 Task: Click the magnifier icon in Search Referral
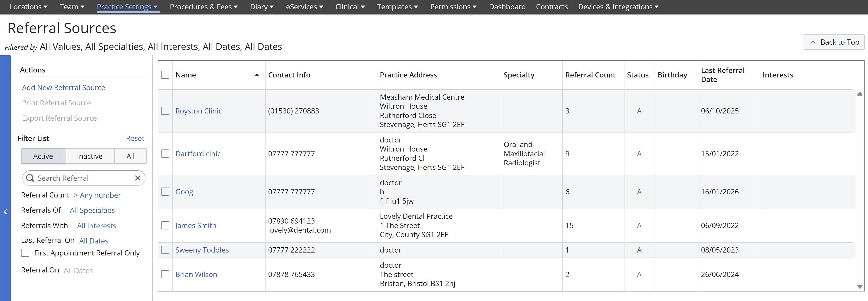(30, 178)
